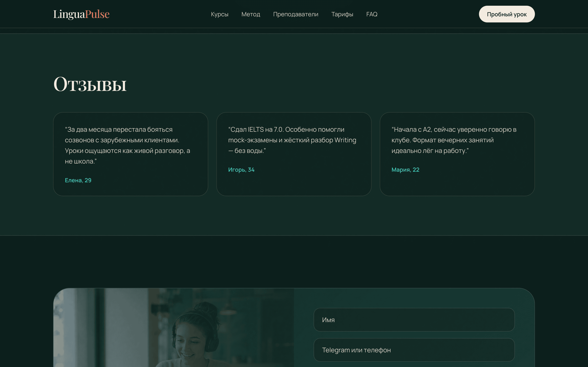The image size is (588, 367).
Task: Click Мария's quote about вечерних занятий
Action: pyautogui.click(x=454, y=140)
